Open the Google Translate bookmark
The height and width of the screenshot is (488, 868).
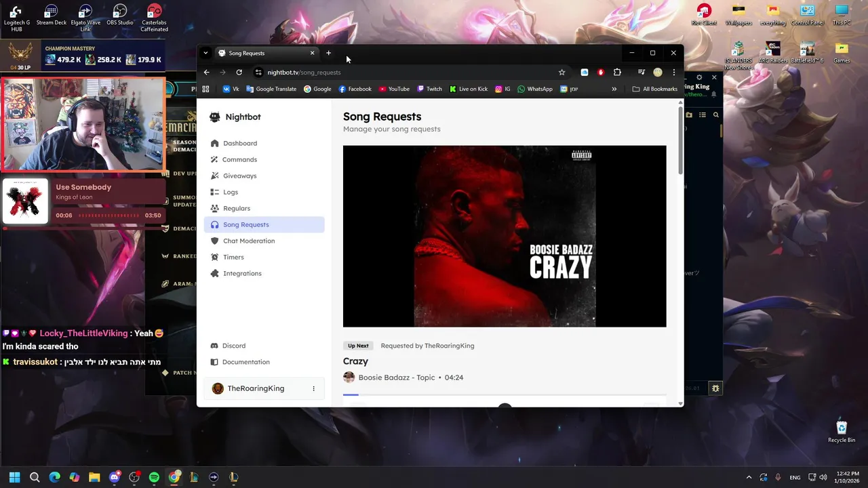pos(271,89)
